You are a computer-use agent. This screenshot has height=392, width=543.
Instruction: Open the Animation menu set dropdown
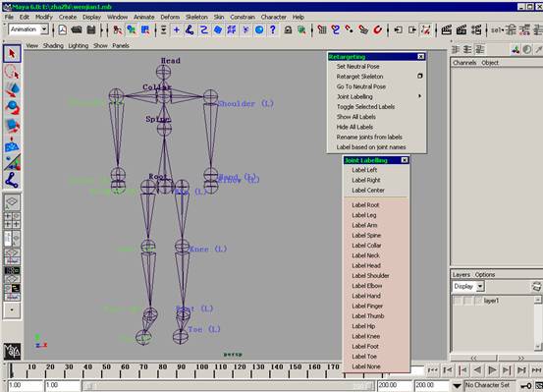(x=28, y=29)
